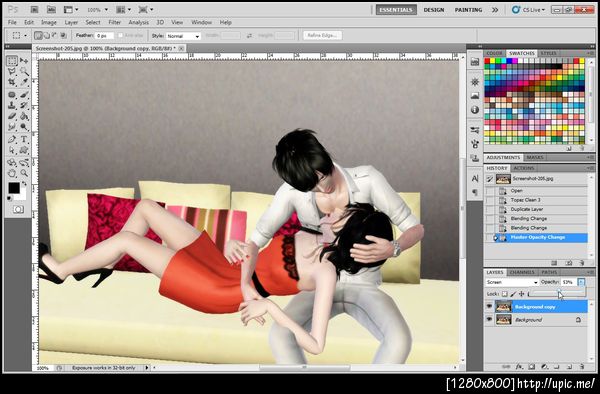Select the Hand tool
The width and height of the screenshot is (600, 394).
[x=12, y=173]
